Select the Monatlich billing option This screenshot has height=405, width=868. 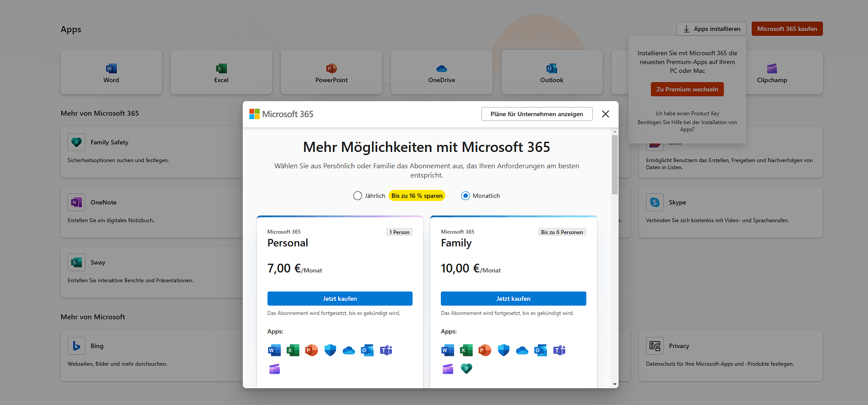466,196
